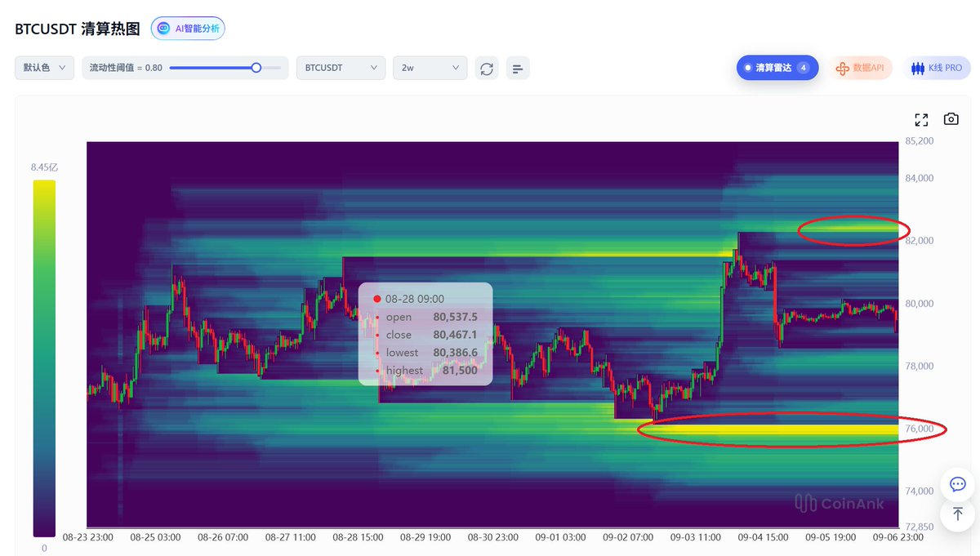980x556 pixels.
Task: Jump back to top with the arrow icon
Action: click(x=958, y=514)
